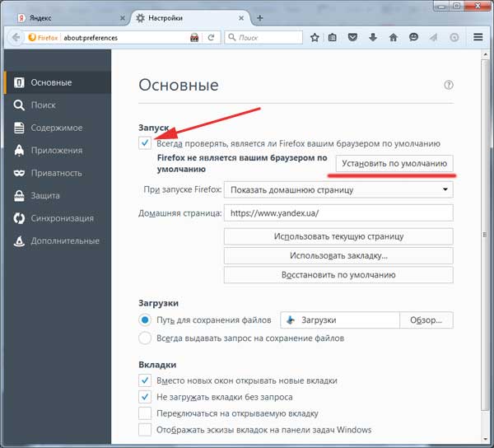Enable taskbar tab previews checkbox

[x=146, y=430]
